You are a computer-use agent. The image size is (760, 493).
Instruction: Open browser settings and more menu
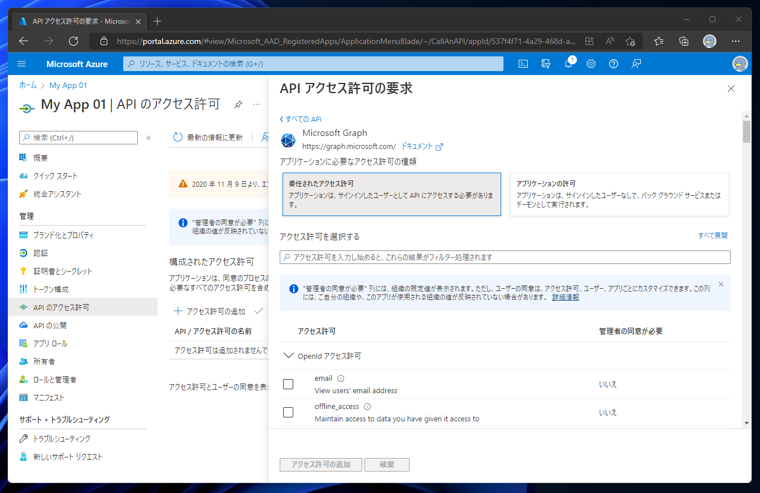(735, 41)
